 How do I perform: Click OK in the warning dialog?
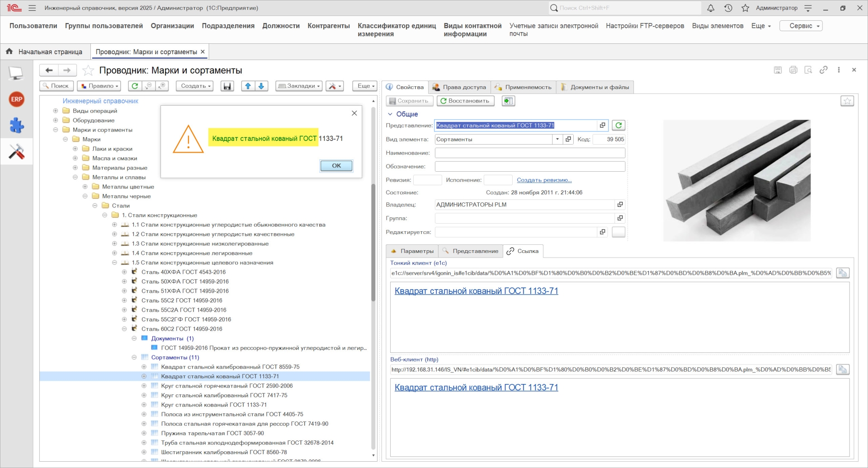click(x=336, y=166)
